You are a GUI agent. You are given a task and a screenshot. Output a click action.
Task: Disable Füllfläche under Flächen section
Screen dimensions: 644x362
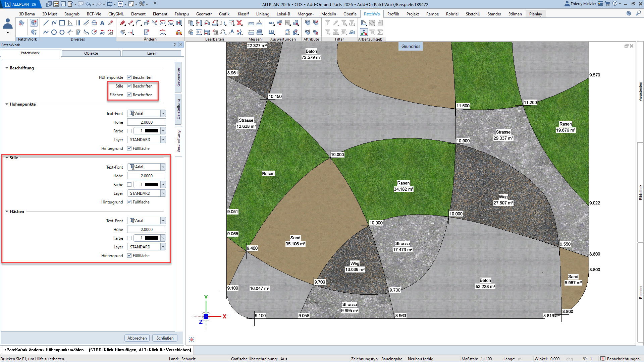point(129,256)
